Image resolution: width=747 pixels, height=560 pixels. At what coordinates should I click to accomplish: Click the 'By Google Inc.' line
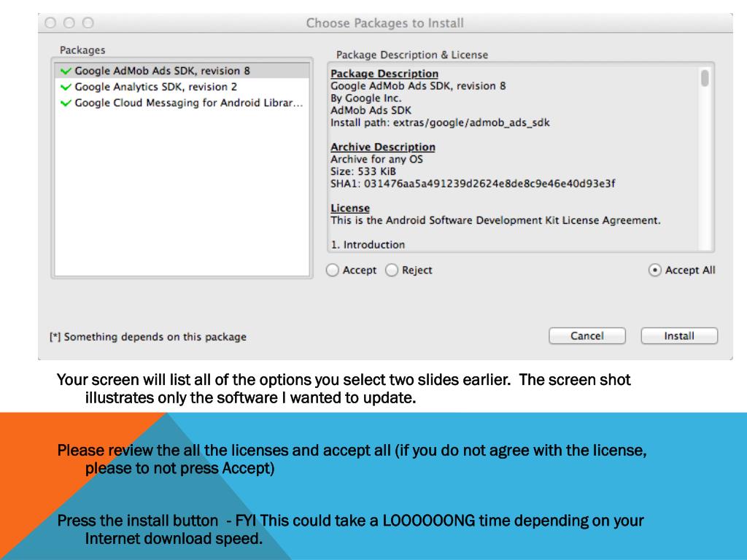click(366, 98)
